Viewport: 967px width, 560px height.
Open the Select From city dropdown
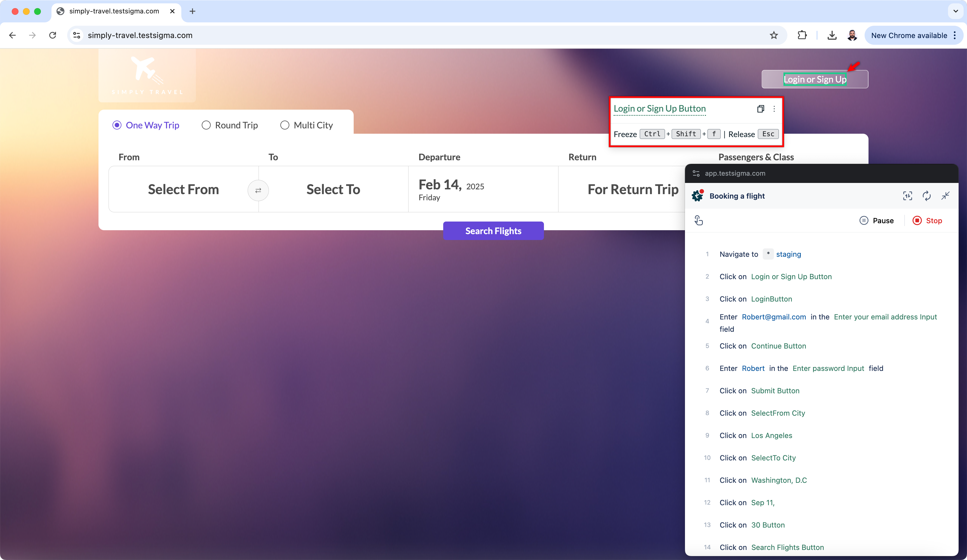click(184, 189)
